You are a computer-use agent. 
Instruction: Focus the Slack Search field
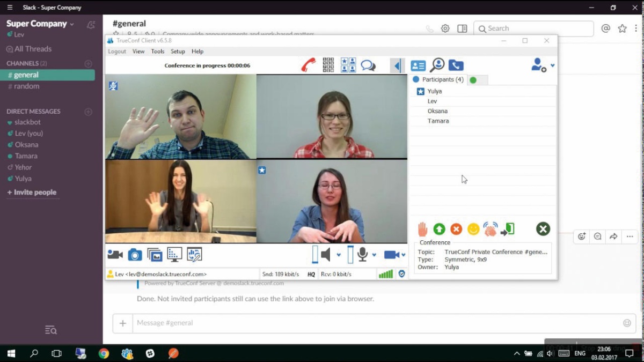pos(533,28)
